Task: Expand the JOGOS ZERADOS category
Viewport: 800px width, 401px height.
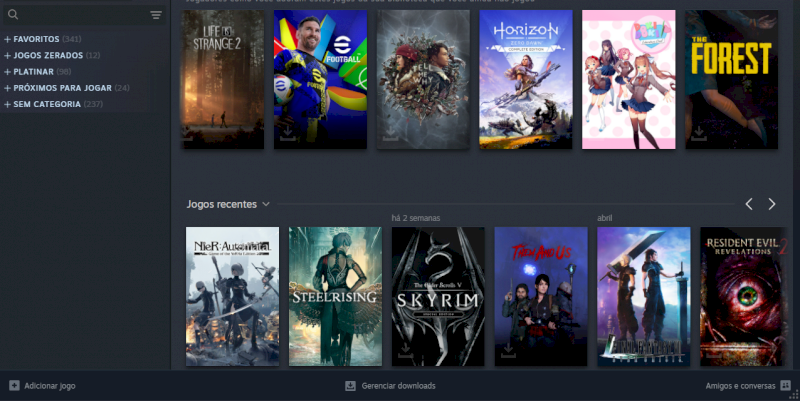Action: point(7,56)
